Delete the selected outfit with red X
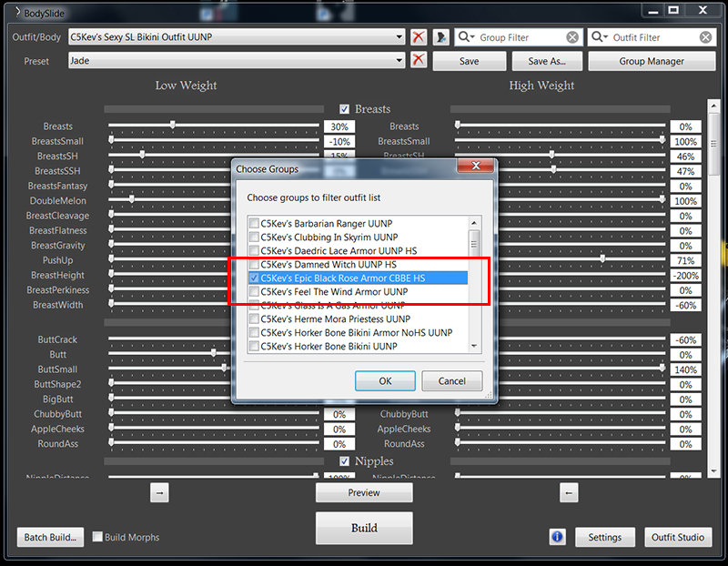The image size is (728, 566). click(419, 37)
